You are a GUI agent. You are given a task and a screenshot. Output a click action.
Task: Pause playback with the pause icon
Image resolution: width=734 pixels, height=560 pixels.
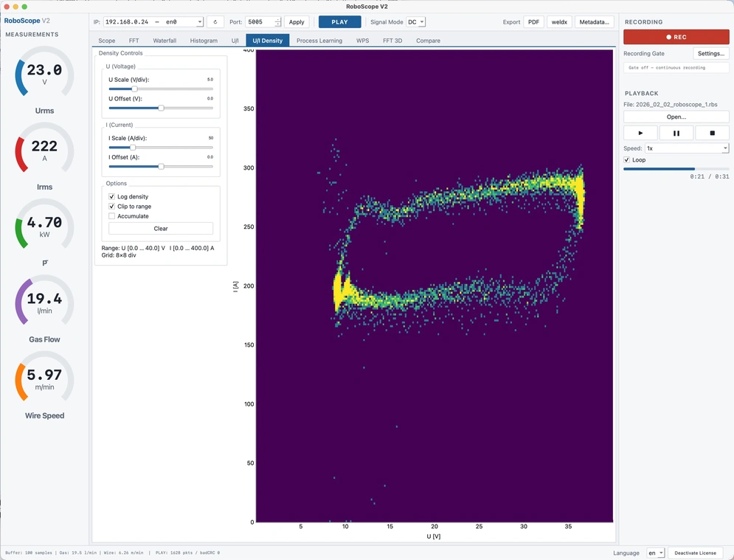[x=676, y=133]
